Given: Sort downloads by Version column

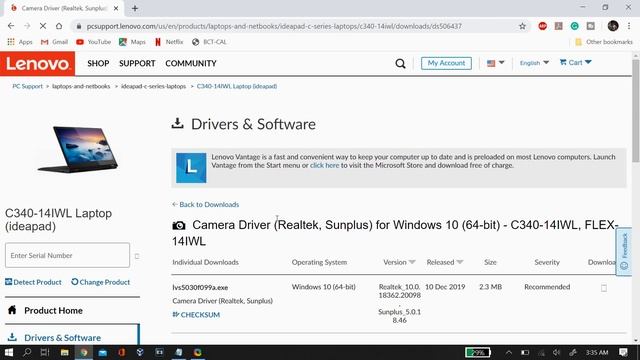Looking at the screenshot, I should 399,262.
